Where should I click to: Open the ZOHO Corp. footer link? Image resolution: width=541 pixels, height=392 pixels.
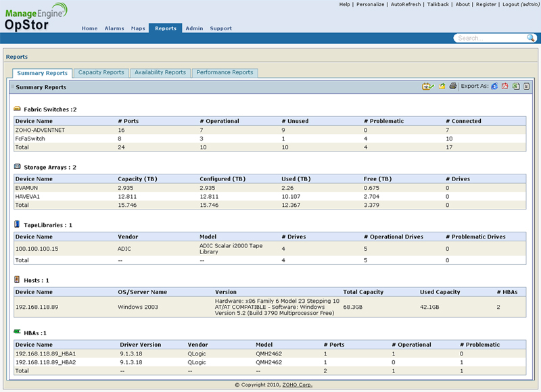pos(297,385)
